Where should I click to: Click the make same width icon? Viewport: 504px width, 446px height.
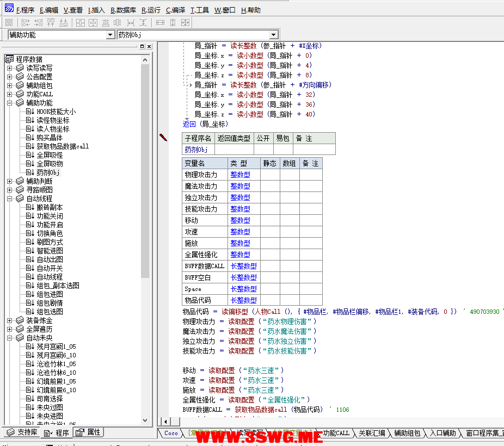click(x=160, y=22)
